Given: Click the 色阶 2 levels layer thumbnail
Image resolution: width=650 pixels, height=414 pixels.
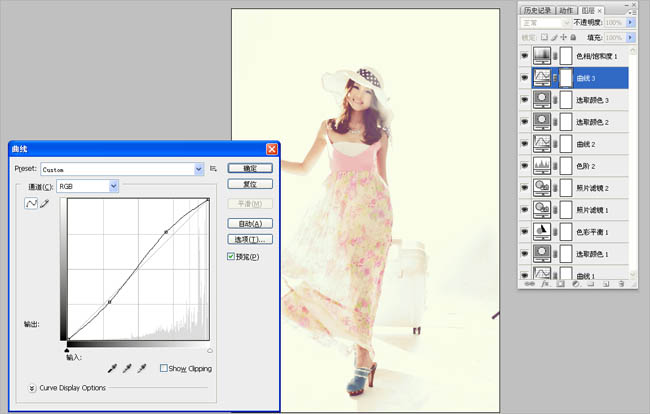Looking at the screenshot, I should click(x=543, y=165).
